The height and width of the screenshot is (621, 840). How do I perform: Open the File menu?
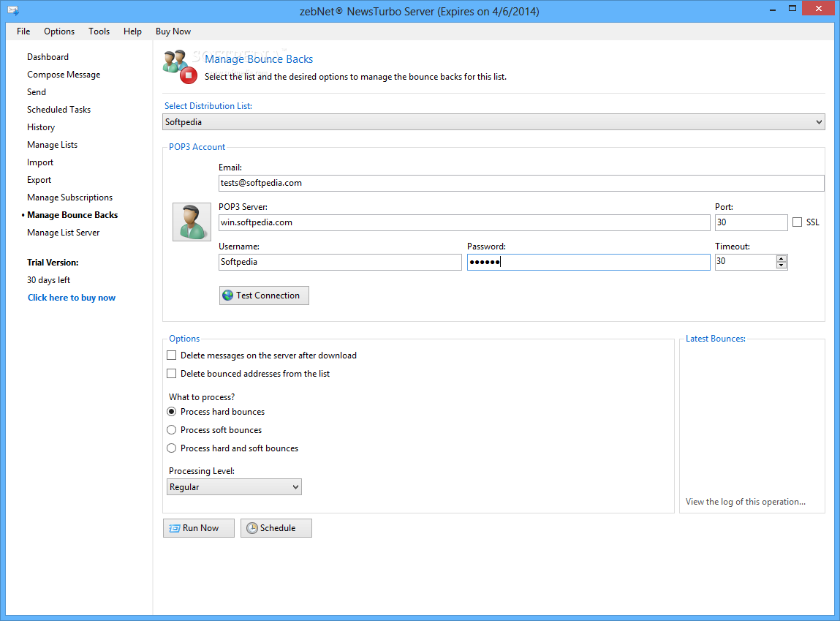[23, 31]
